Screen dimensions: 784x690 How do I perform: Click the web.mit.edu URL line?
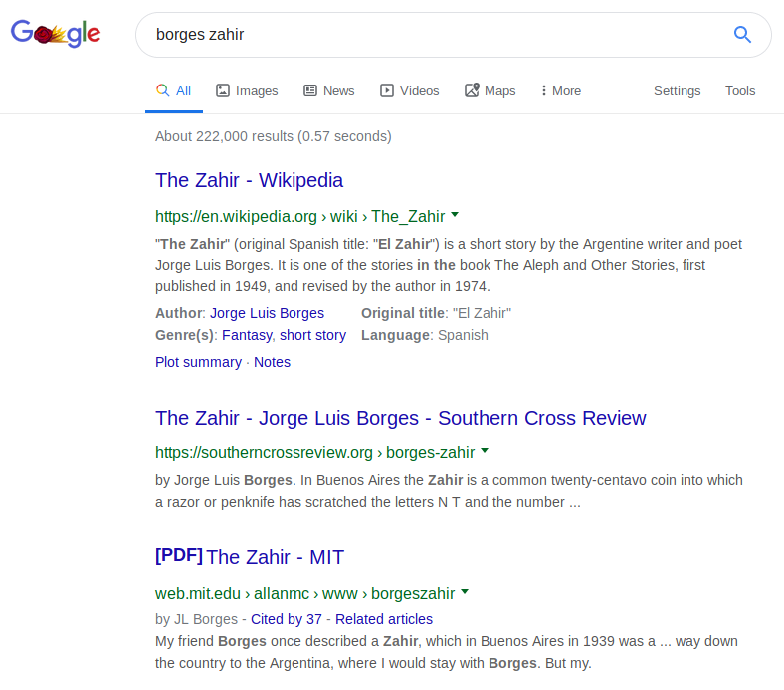pyautogui.click(x=305, y=593)
